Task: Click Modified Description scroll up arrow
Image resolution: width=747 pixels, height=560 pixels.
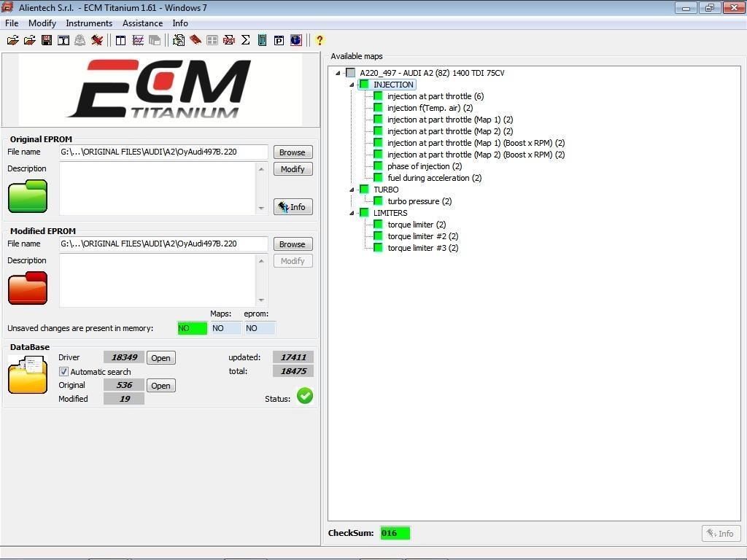Action: click(261, 261)
